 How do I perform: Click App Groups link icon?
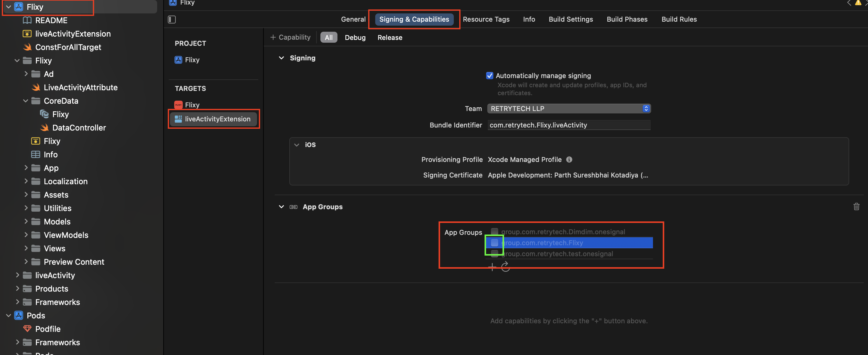pos(294,207)
